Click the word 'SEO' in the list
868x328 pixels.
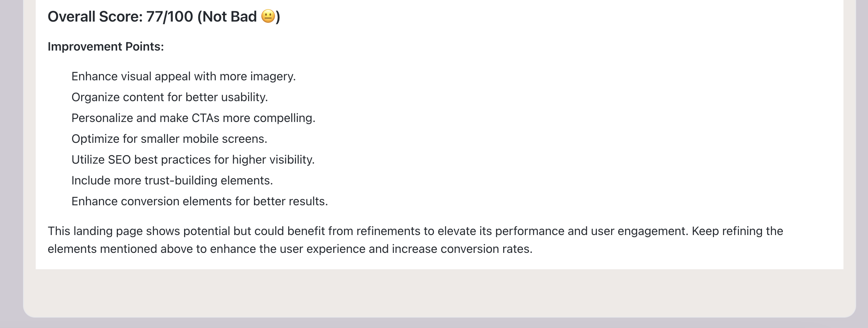(x=119, y=160)
